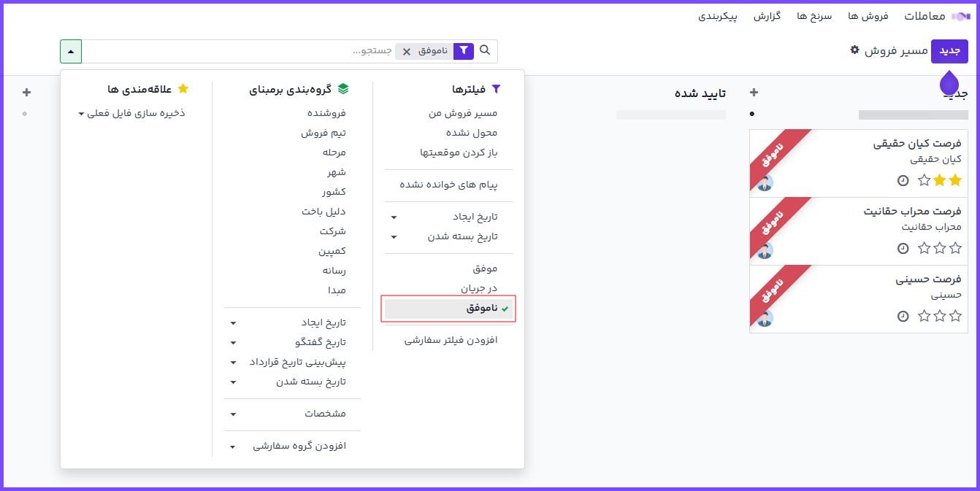Set priority star on فرصت محراب حقانیت
980x491 pixels.
point(954,248)
